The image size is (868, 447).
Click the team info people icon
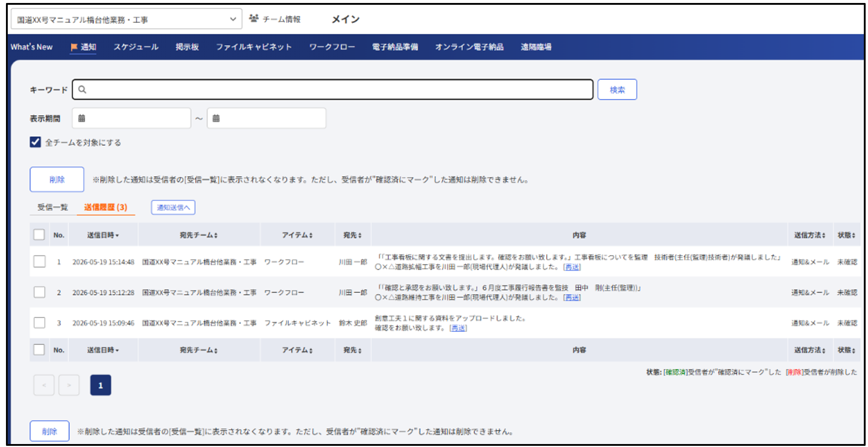pos(254,19)
